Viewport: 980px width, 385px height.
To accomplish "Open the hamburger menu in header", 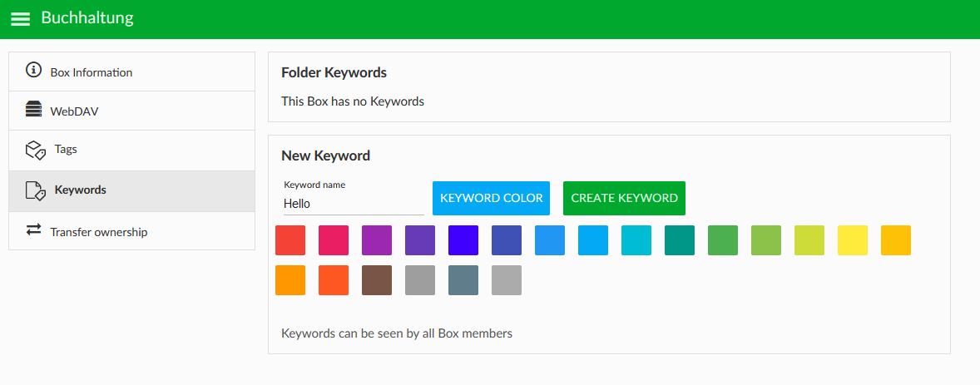I will (x=20, y=19).
